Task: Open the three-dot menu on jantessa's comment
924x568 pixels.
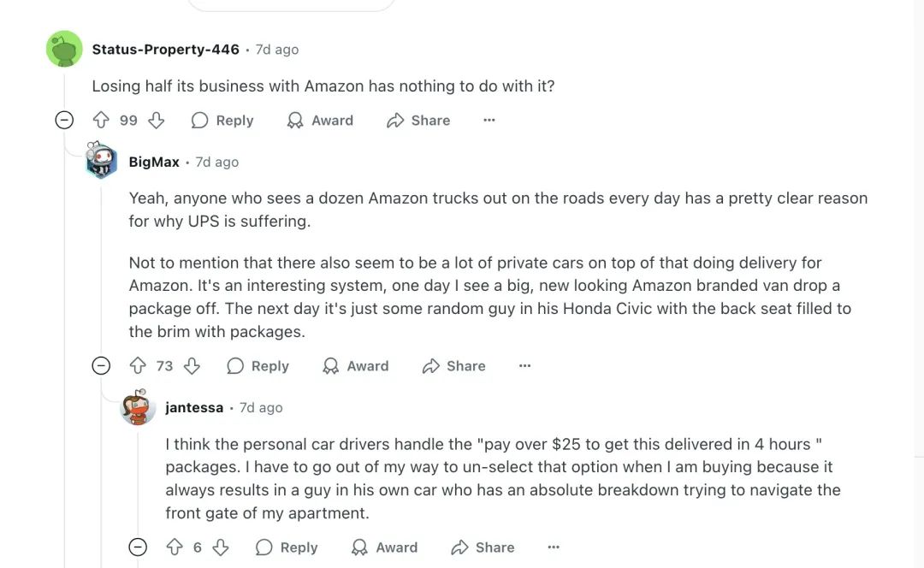Action: coord(554,547)
